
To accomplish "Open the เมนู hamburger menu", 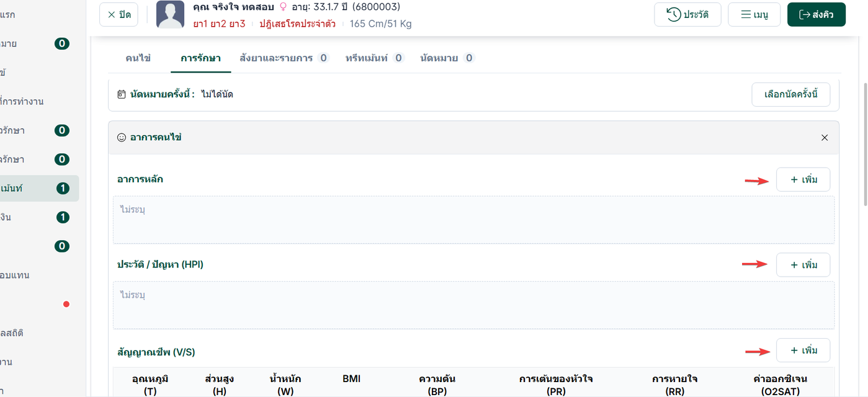I will (x=754, y=14).
